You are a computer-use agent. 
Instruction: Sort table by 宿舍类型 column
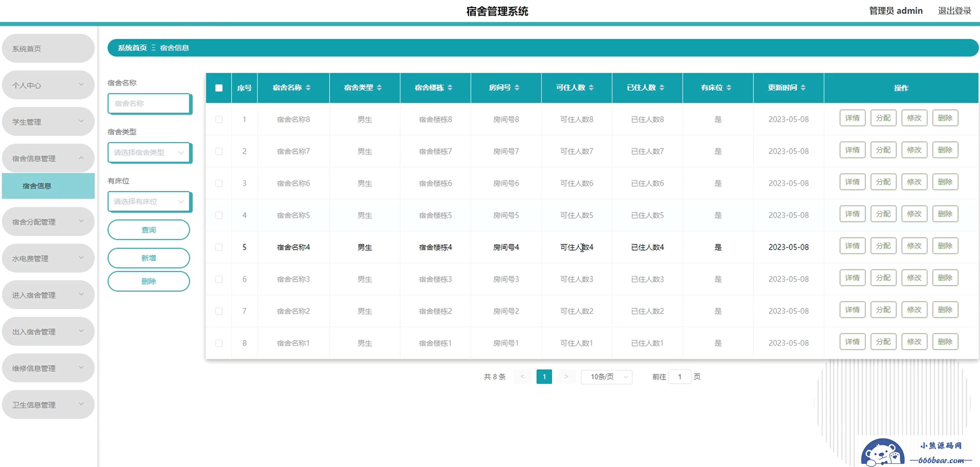(379, 88)
